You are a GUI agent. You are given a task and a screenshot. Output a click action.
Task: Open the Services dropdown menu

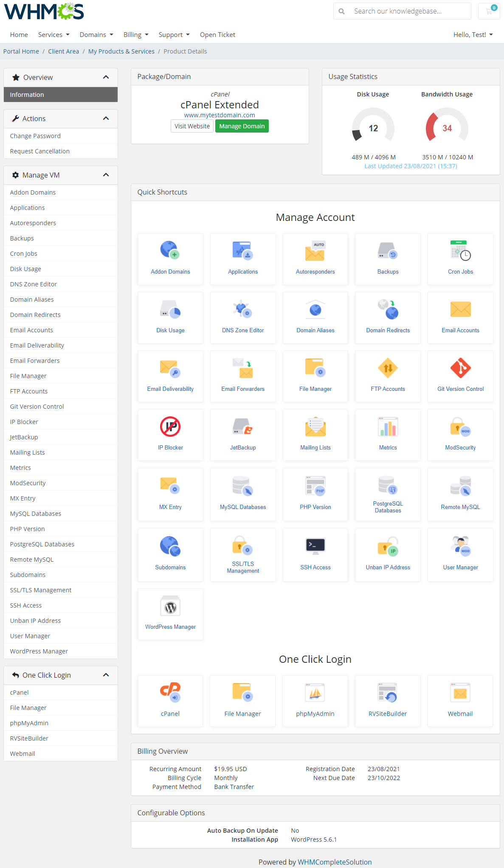[x=53, y=35]
